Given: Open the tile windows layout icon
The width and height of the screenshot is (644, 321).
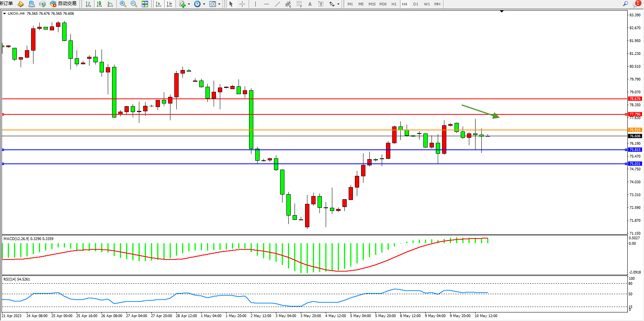Looking at the screenshot, I should [145, 4].
